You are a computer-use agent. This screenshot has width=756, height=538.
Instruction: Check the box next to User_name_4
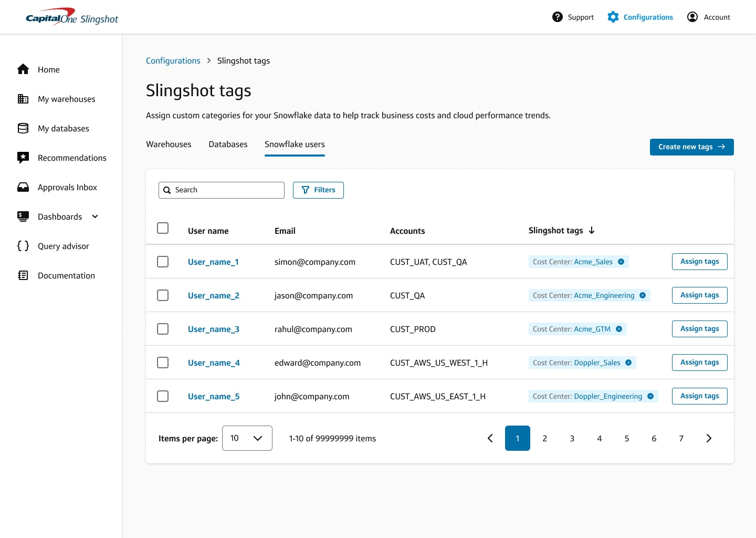pos(163,363)
